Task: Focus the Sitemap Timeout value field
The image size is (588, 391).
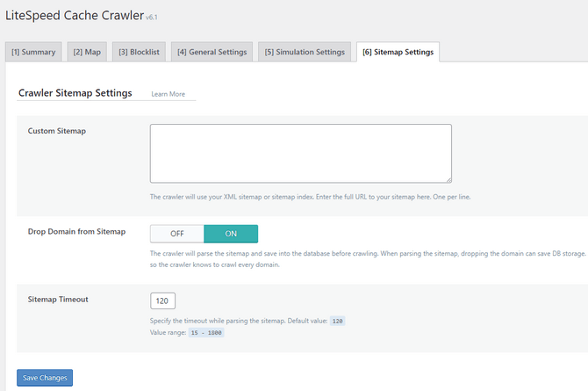Action: [163, 300]
